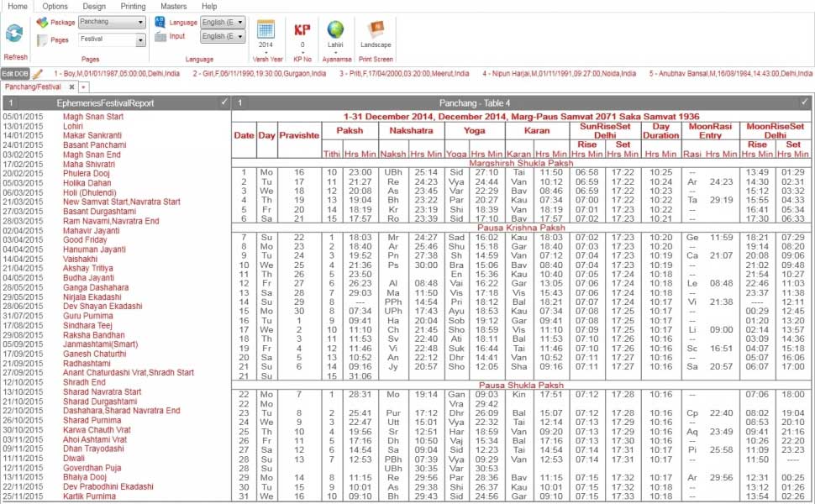Click the KP No icon

click(302, 29)
